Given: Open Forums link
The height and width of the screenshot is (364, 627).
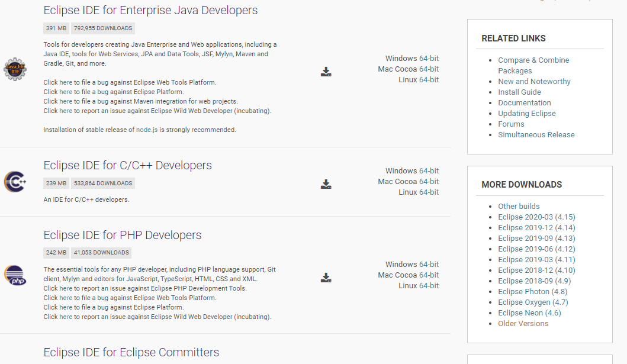Looking at the screenshot, I should click(511, 124).
